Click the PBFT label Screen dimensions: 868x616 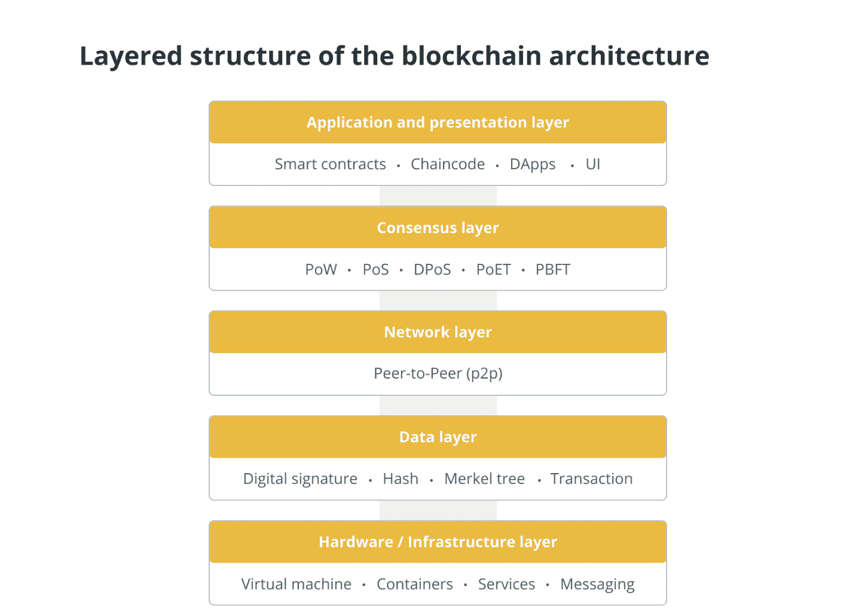pos(553,270)
